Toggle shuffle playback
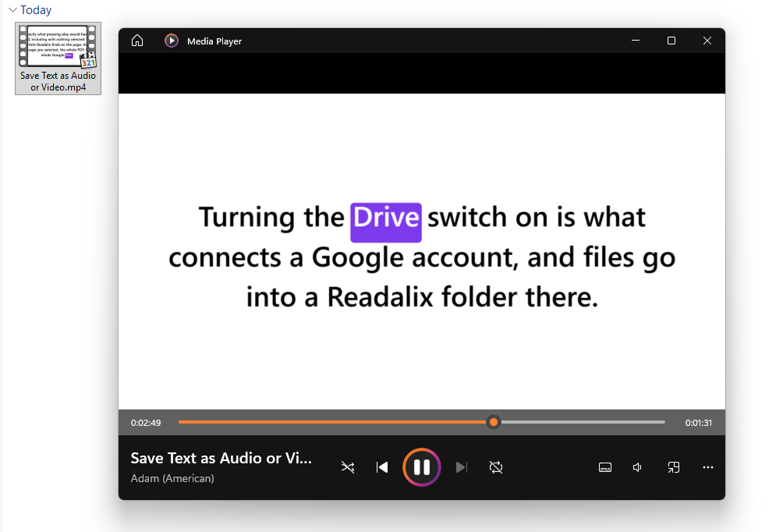 [348, 467]
